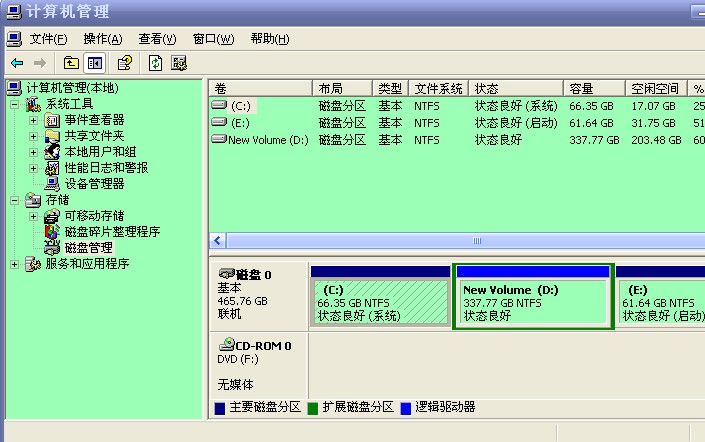Open the 查看(V) menu
The width and height of the screenshot is (705, 442).
pyautogui.click(x=157, y=39)
